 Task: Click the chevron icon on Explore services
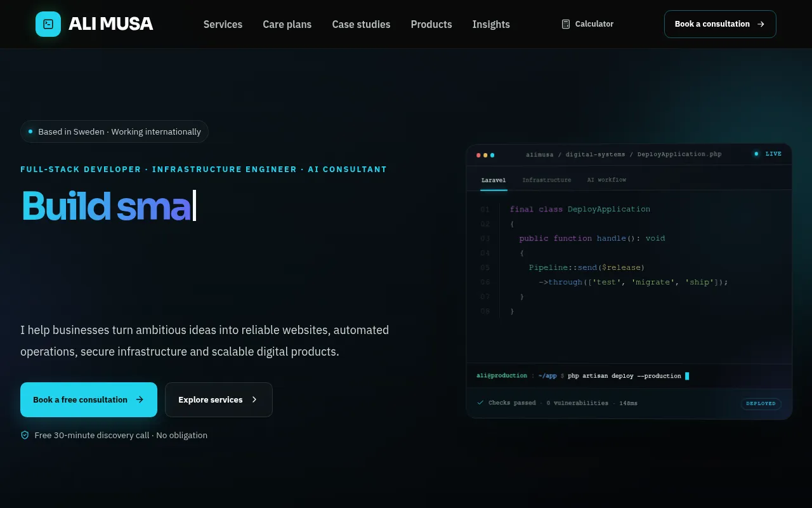tap(254, 400)
